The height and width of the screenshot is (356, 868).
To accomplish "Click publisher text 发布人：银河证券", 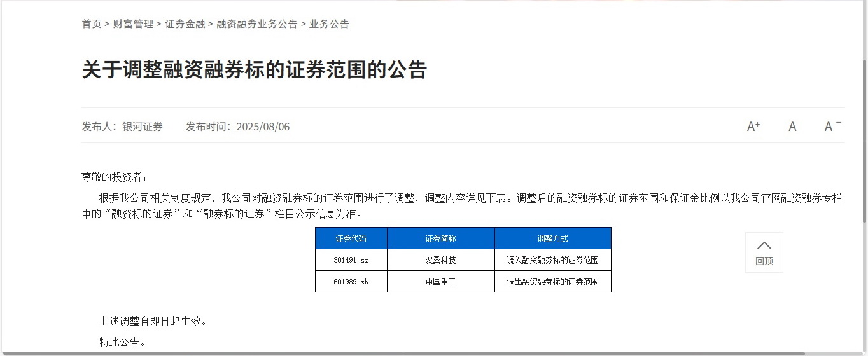I will [x=122, y=127].
